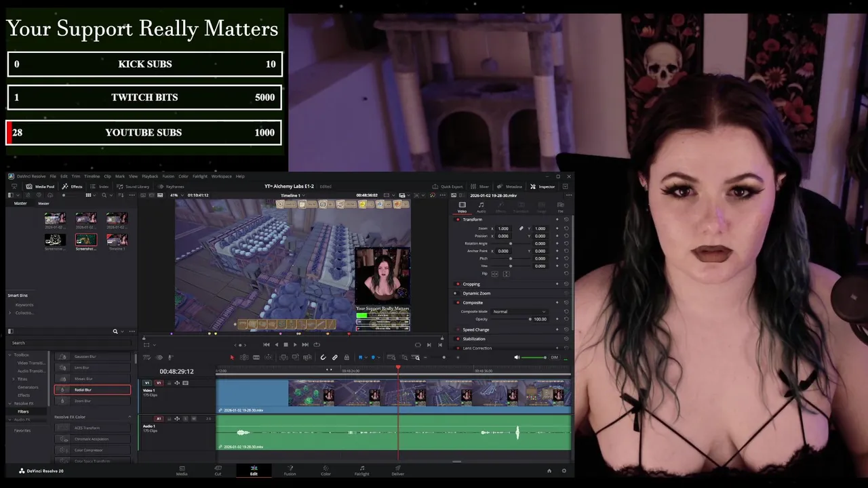Image resolution: width=868 pixels, height=488 pixels.
Task: Jump to first frame button
Action: (266, 344)
